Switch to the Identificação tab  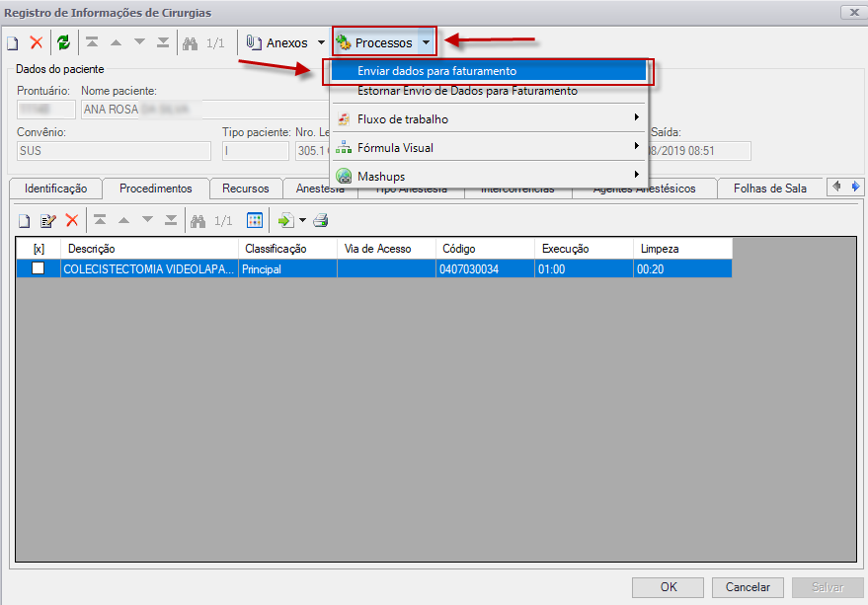pos(56,189)
